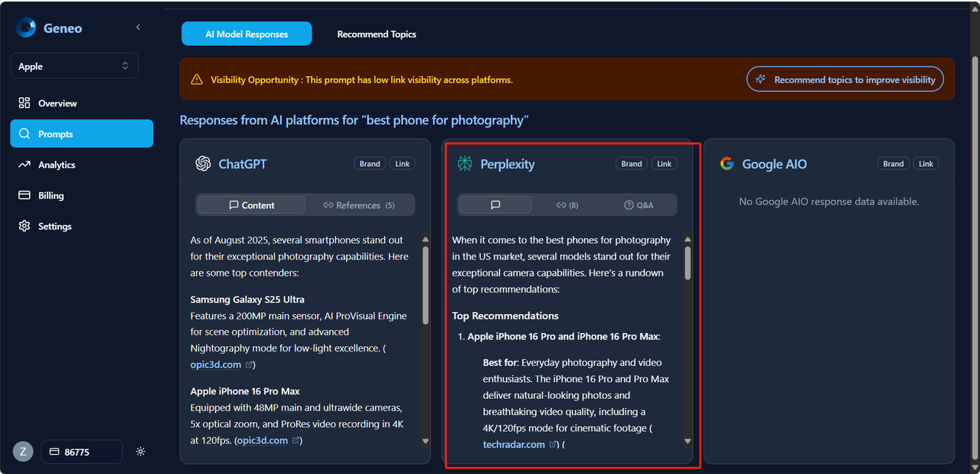Open the Prompts section
The width and height of the screenshot is (980, 474).
coord(82,134)
